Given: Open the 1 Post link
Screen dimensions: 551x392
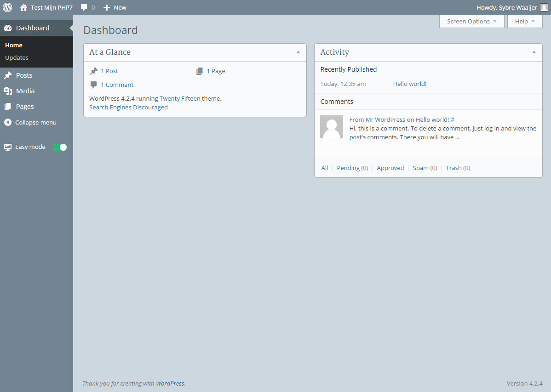Looking at the screenshot, I should 109,71.
